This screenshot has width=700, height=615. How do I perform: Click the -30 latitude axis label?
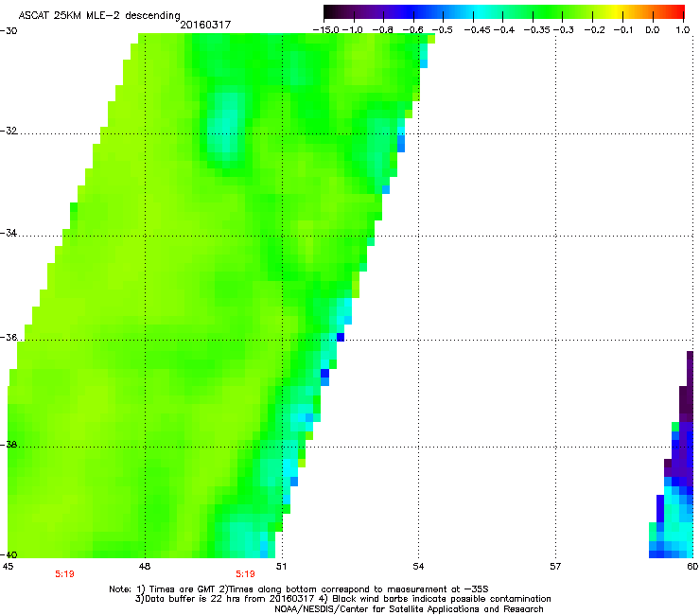coord(9,31)
